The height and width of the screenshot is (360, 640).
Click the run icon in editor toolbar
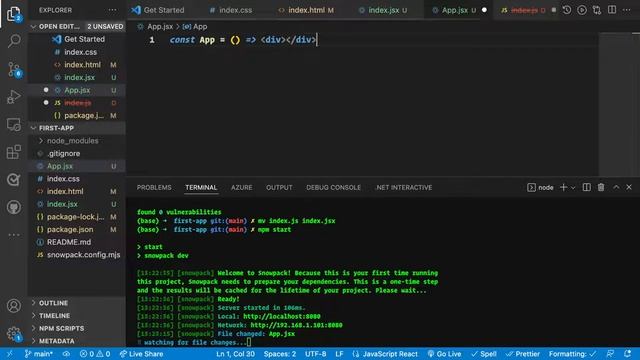point(582,10)
